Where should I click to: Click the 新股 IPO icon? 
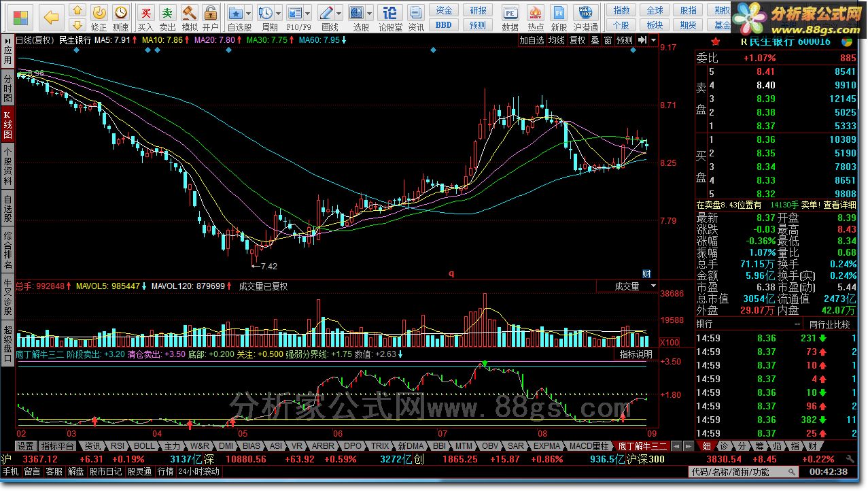[559, 18]
